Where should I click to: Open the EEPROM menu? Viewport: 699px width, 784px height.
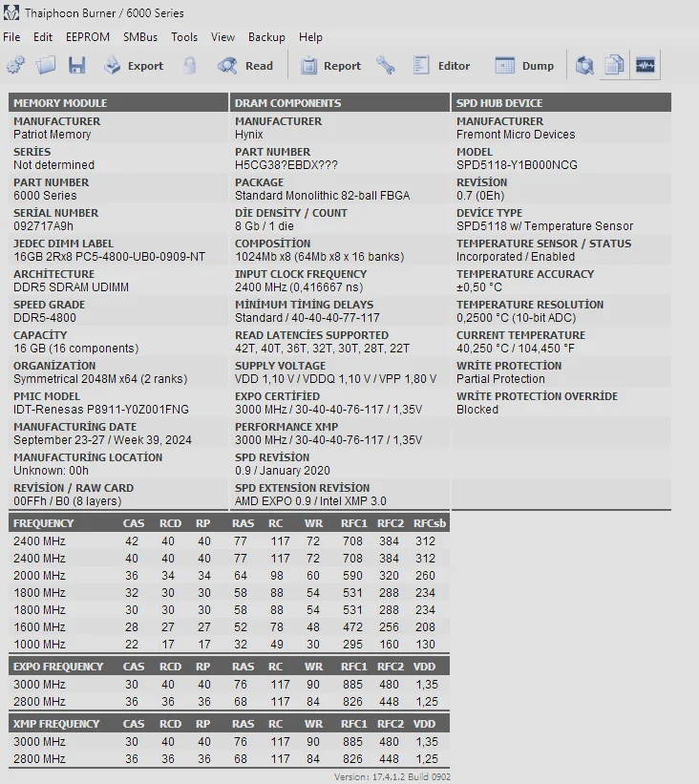point(88,37)
